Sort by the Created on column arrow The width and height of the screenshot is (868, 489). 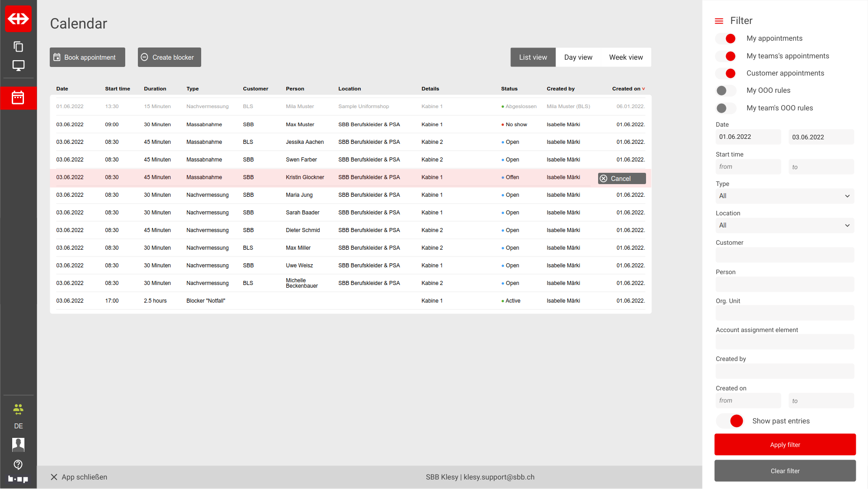643,89
